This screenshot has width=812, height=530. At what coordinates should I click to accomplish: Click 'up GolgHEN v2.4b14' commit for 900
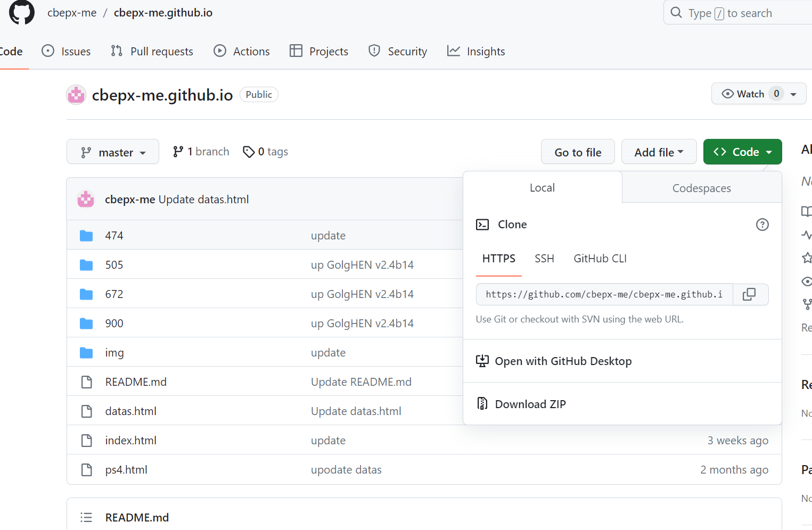[x=362, y=324]
